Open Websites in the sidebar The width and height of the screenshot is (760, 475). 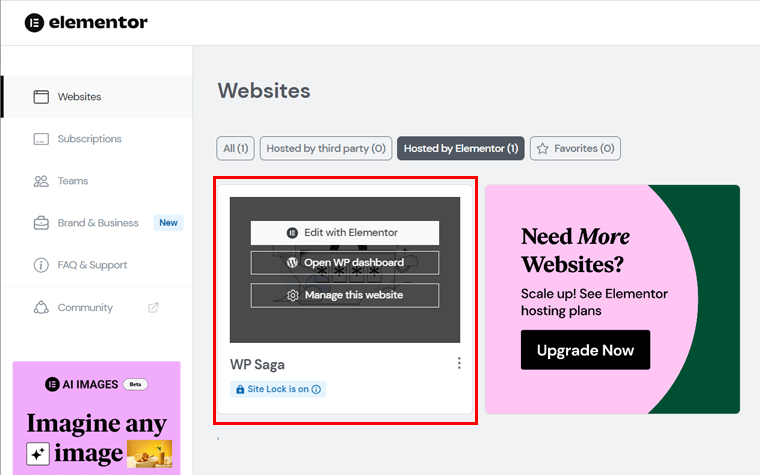pos(97,96)
